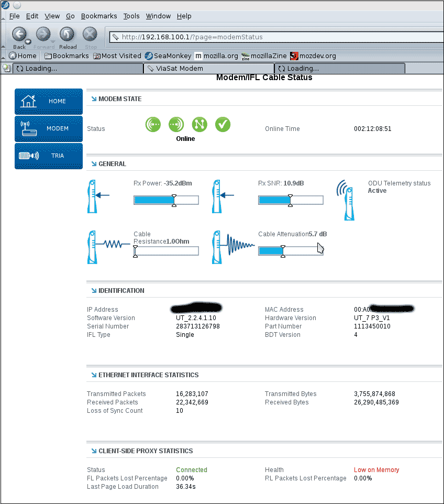Screen dimensions: 444x504
Task: Collapse the GENERAL section arrow
Action: (94, 164)
